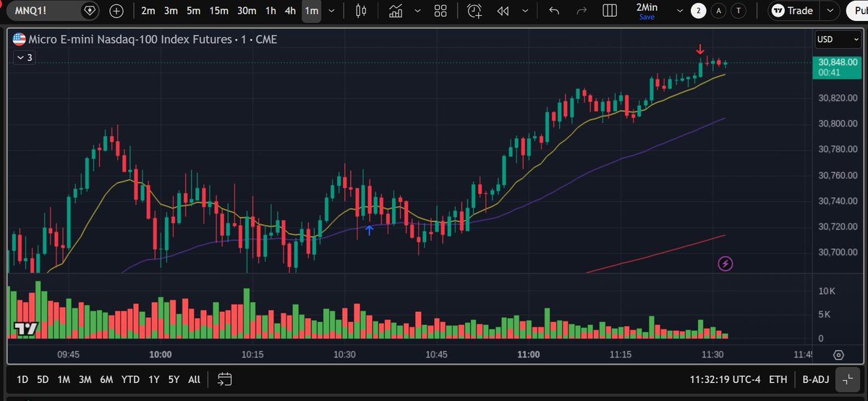Expand the replay options dropdown arrow

coord(526,11)
